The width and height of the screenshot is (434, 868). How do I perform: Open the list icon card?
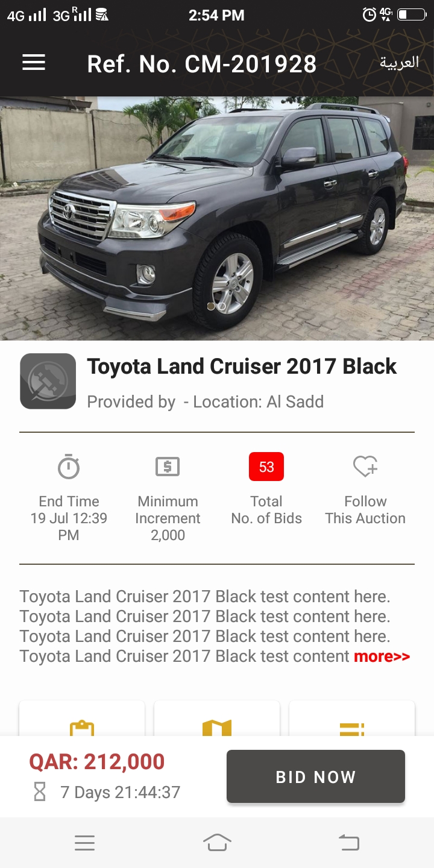(x=352, y=719)
